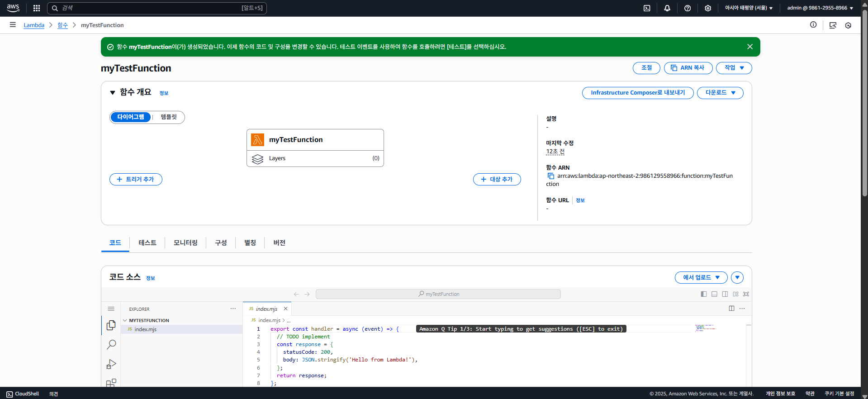Open the tutorials panel icon in the top-right
868x399 pixels.
[833, 25]
